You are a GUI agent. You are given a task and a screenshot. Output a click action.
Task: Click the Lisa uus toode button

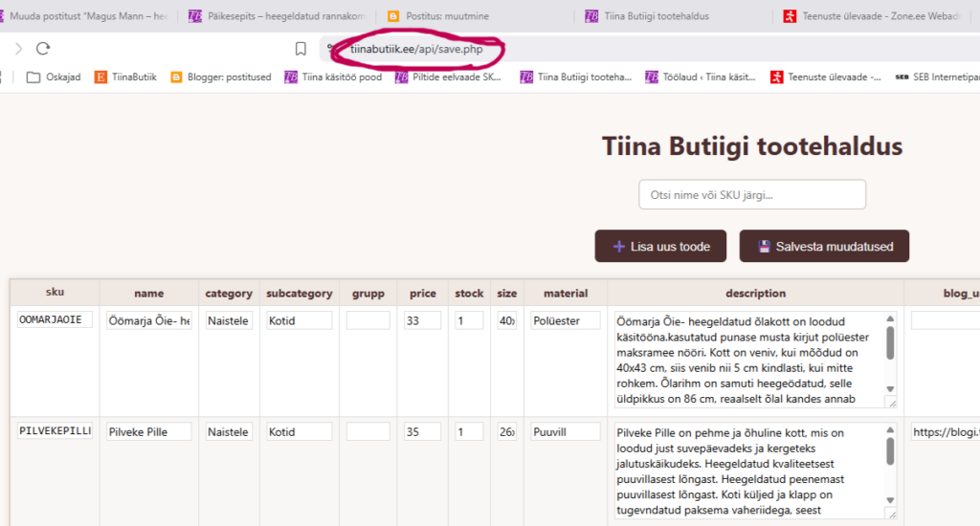click(660, 246)
